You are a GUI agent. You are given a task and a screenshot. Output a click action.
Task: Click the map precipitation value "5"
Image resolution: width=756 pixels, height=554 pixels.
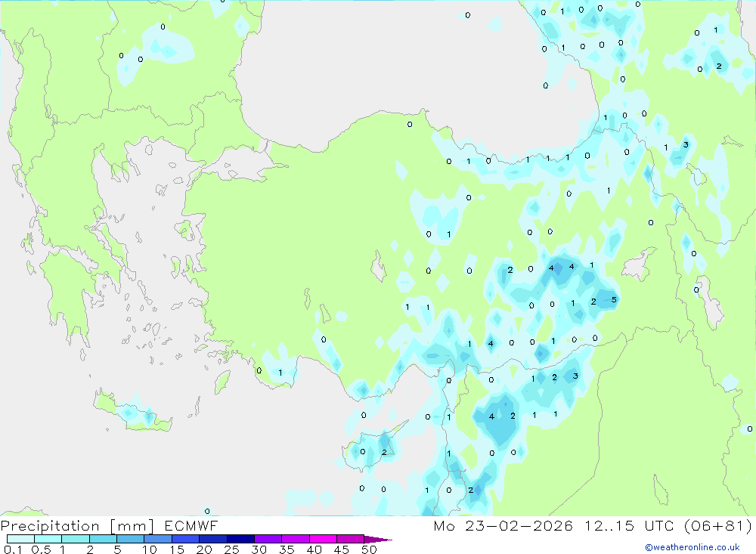click(x=614, y=299)
